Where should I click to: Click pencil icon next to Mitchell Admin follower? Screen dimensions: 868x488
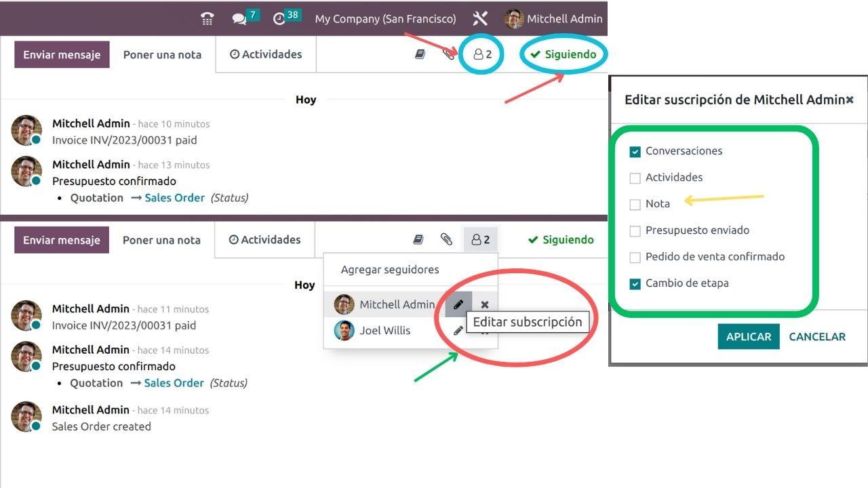click(x=458, y=304)
